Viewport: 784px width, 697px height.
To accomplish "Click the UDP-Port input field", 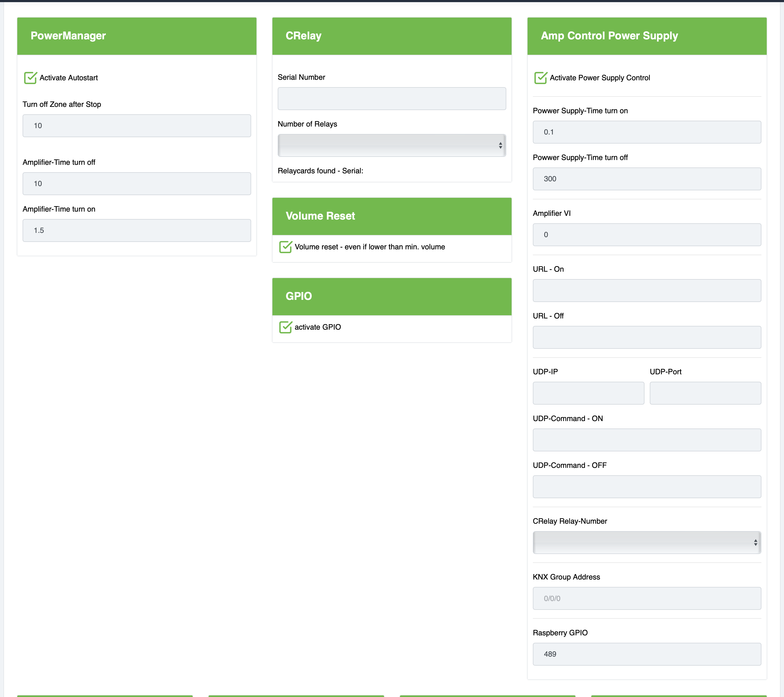I will tap(705, 393).
